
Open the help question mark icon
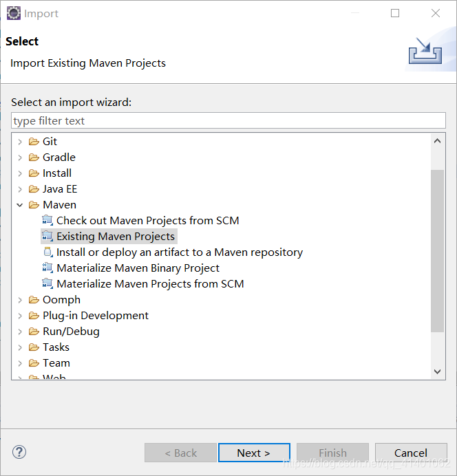click(x=19, y=452)
